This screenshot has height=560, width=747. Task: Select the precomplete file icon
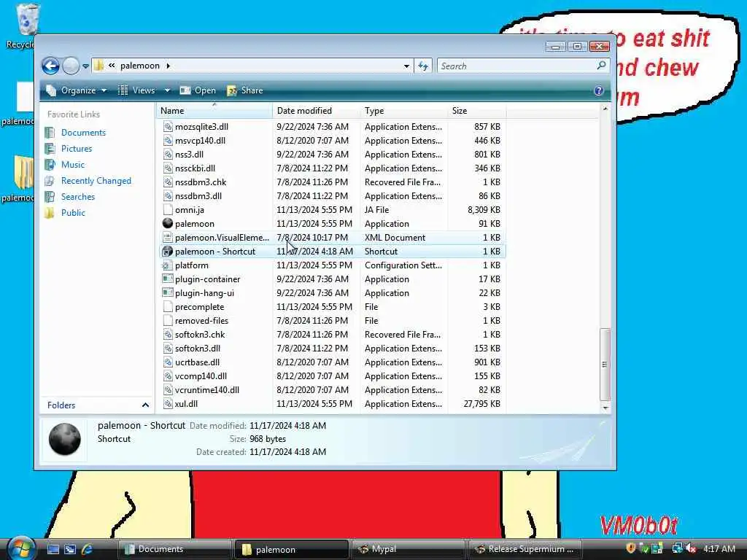[x=168, y=307]
